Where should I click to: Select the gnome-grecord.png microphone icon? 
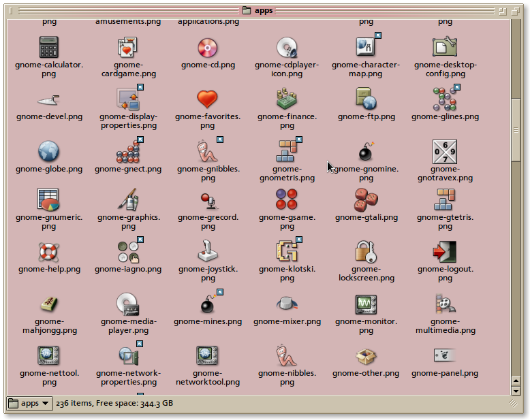209,201
